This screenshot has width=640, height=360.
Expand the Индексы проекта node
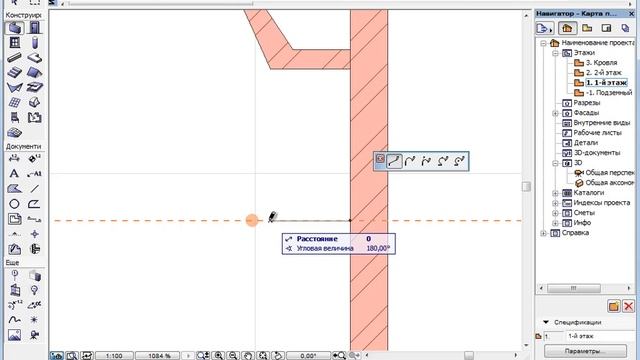(x=556, y=203)
